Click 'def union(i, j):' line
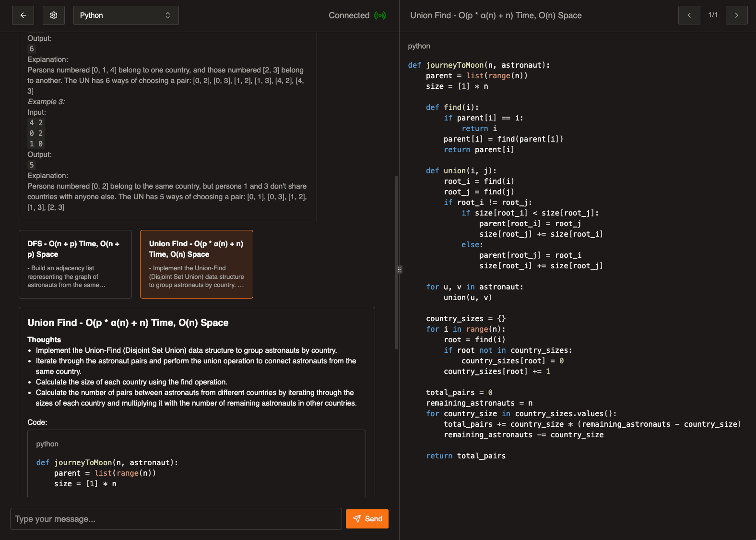 click(461, 171)
